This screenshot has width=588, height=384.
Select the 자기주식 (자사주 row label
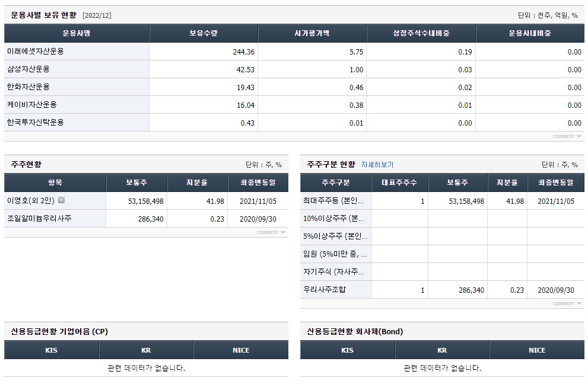pos(333,271)
